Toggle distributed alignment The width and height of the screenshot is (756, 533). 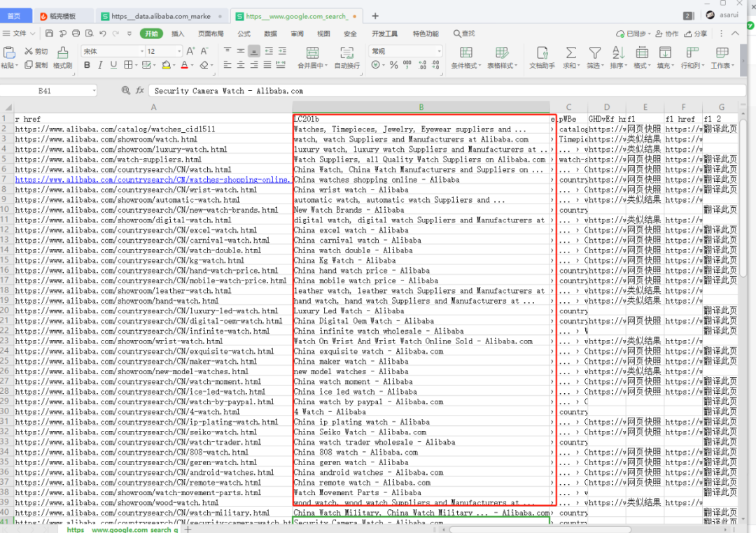point(281,65)
